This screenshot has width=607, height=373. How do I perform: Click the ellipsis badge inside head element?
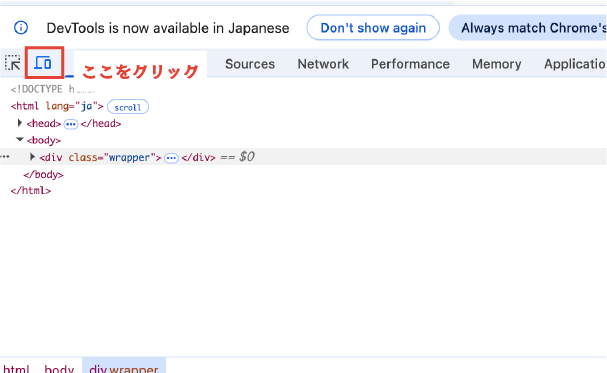coord(70,124)
